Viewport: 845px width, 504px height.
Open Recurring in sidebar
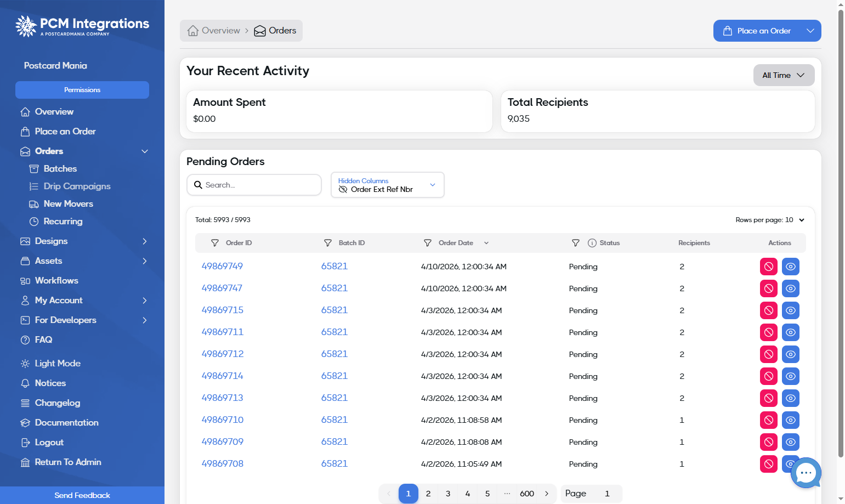(56, 222)
